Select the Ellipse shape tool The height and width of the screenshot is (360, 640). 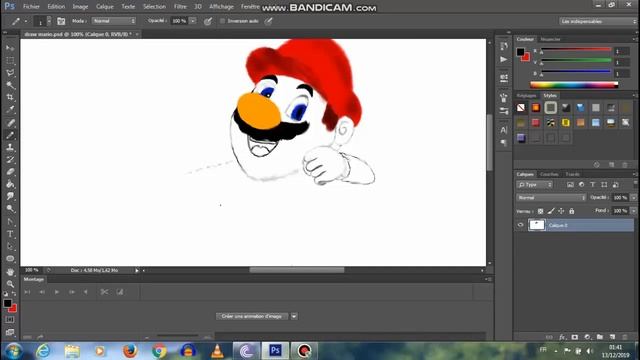[10, 259]
